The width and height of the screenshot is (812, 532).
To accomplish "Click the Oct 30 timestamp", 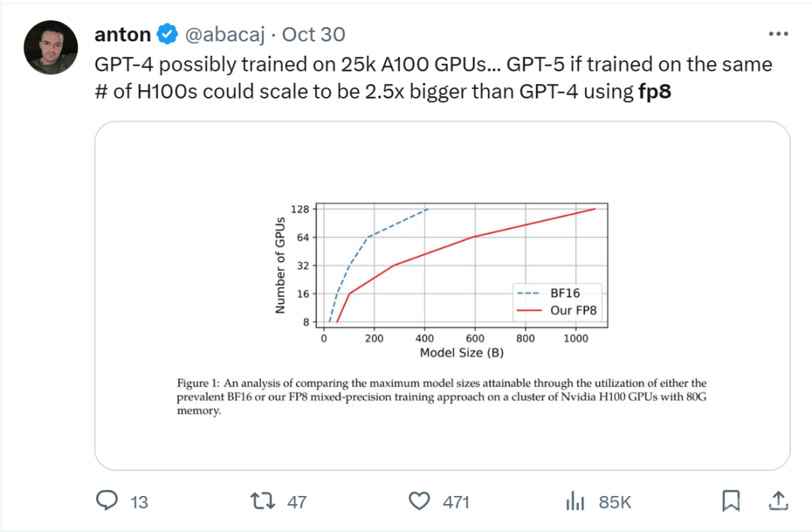I will click(314, 35).
